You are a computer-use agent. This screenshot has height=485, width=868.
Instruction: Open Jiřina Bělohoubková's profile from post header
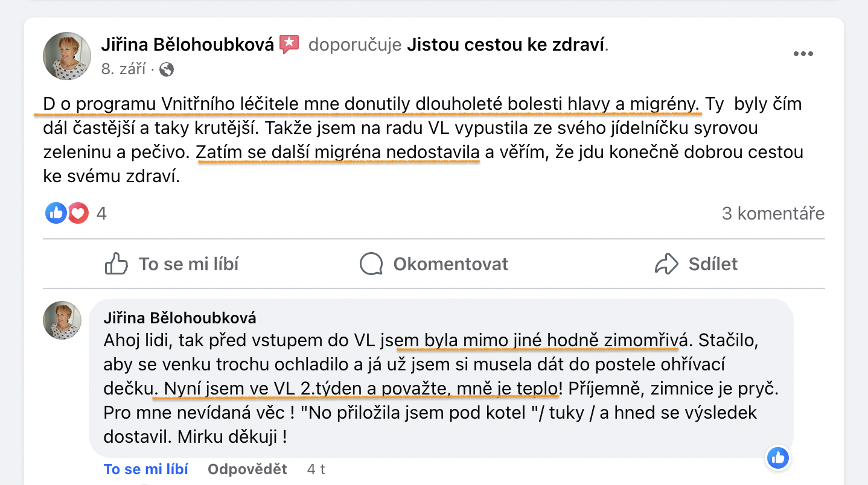[187, 45]
